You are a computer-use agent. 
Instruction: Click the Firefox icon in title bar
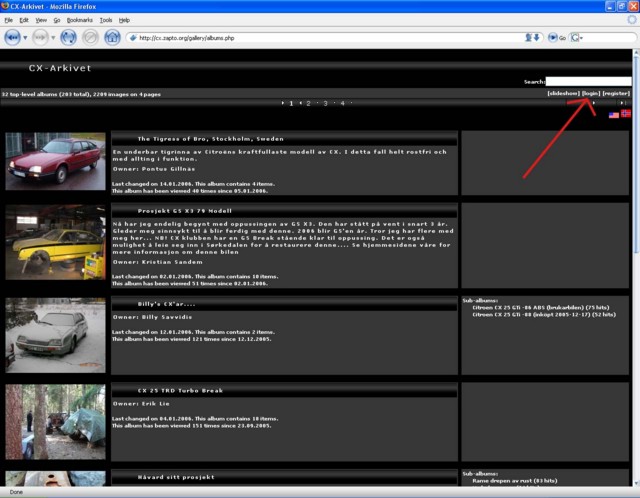click(5, 6)
